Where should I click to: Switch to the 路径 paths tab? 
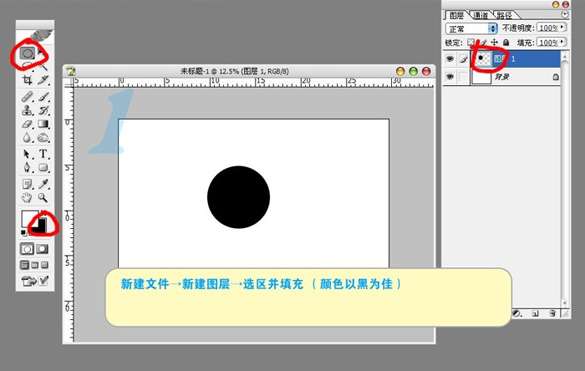[504, 15]
